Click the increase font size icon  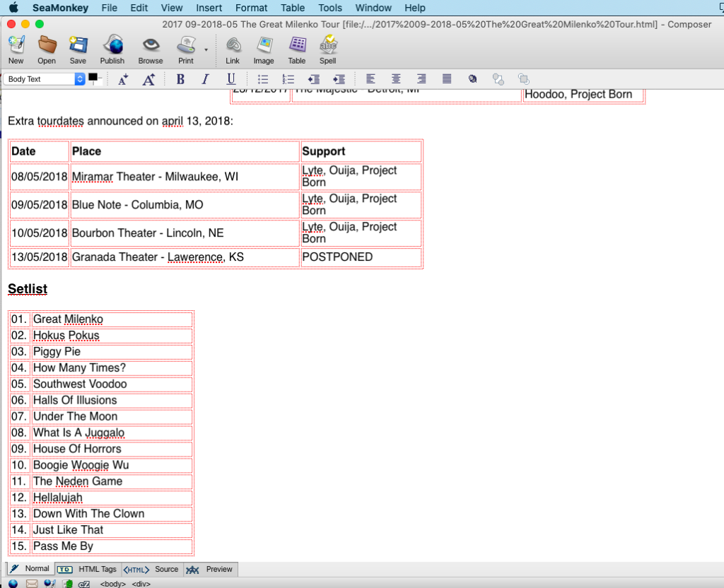[x=148, y=79]
